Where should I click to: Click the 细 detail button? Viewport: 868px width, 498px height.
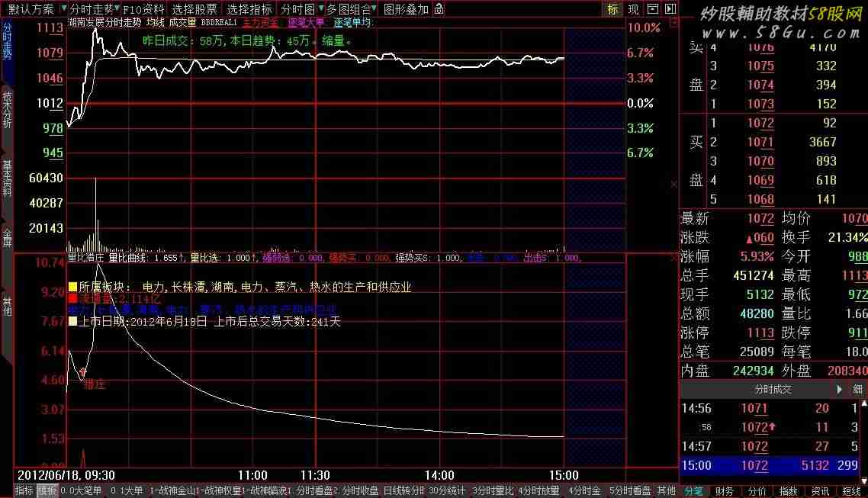857,390
